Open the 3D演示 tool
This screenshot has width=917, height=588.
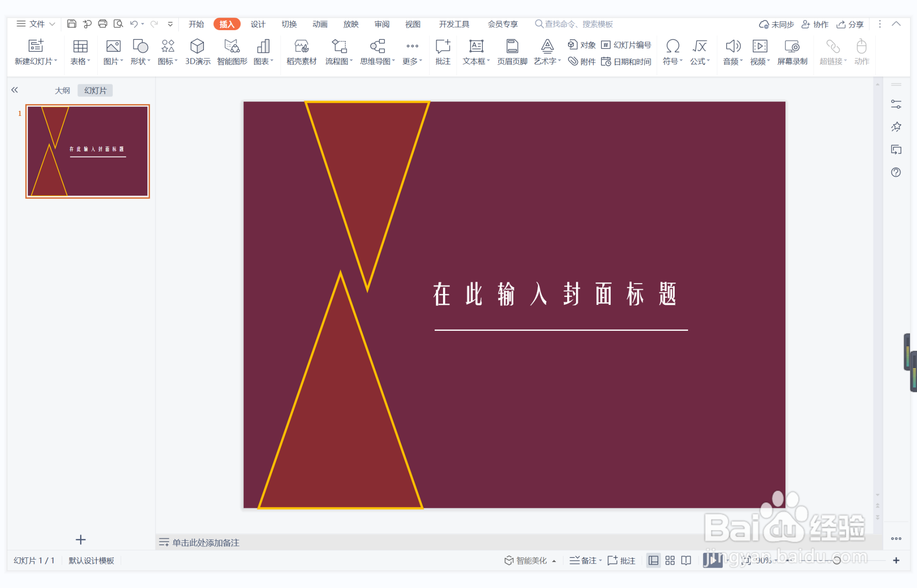[x=197, y=52]
